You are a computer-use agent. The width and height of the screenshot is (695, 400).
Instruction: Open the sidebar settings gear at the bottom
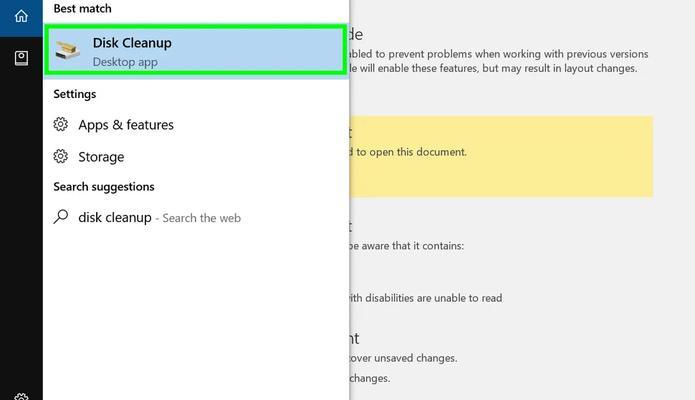click(x=21, y=396)
